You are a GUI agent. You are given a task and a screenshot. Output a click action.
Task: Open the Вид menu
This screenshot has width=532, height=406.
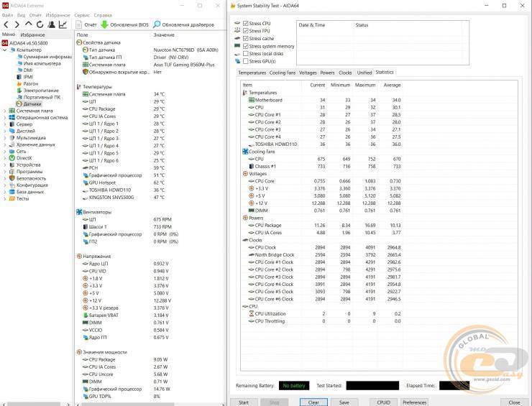[21, 15]
